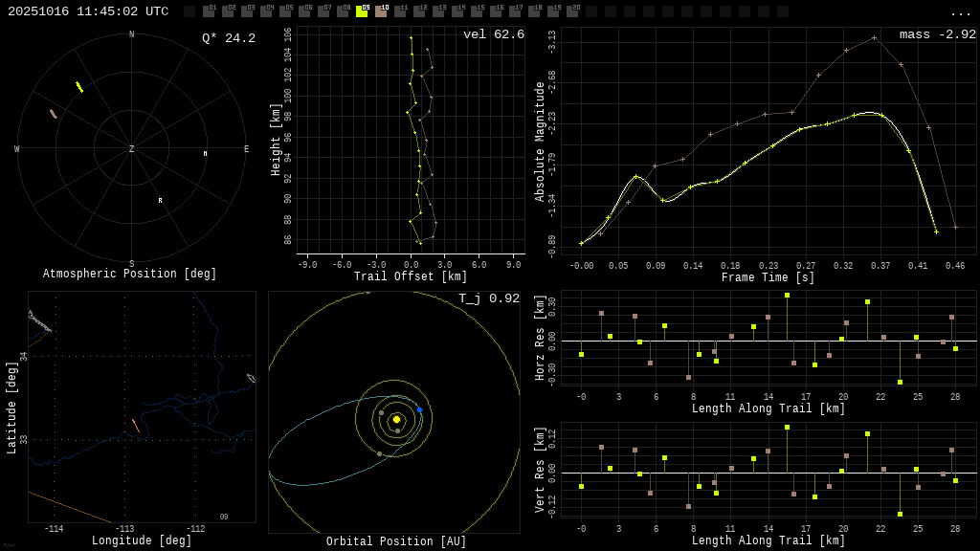The image size is (980, 551).
Task: Toggle station 05 box in top bar
Action: tap(285, 11)
